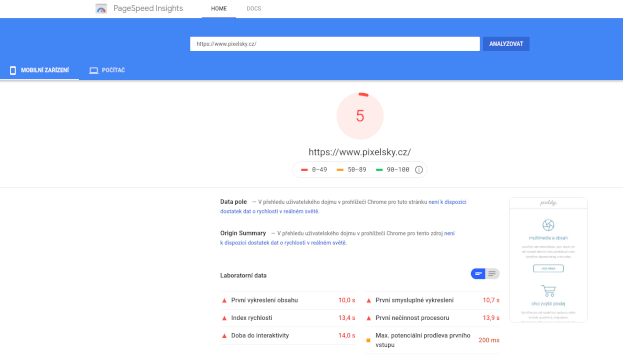Image resolution: width=623 pixels, height=360 pixels.
Task: Switch to Počítač tab
Action: coord(107,70)
